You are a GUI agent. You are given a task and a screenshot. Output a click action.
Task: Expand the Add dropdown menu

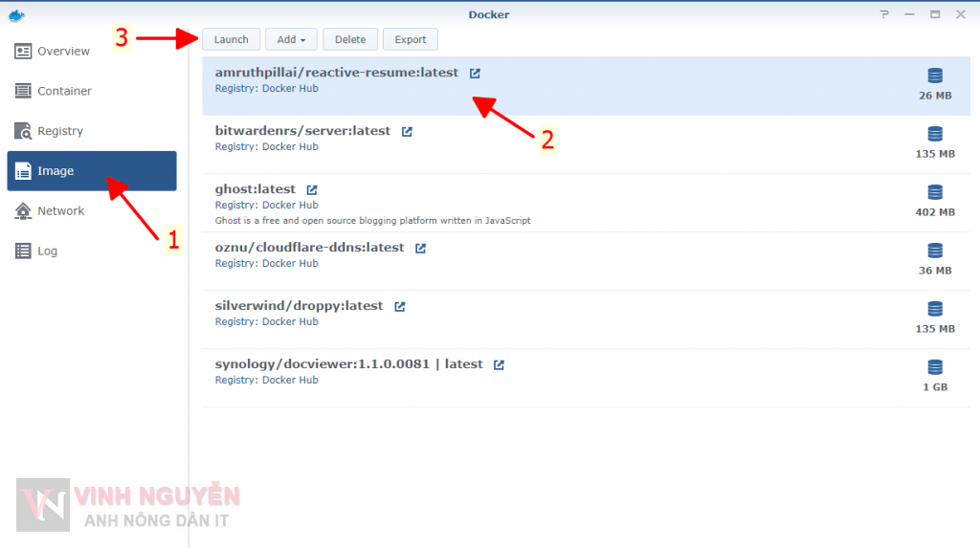291,39
